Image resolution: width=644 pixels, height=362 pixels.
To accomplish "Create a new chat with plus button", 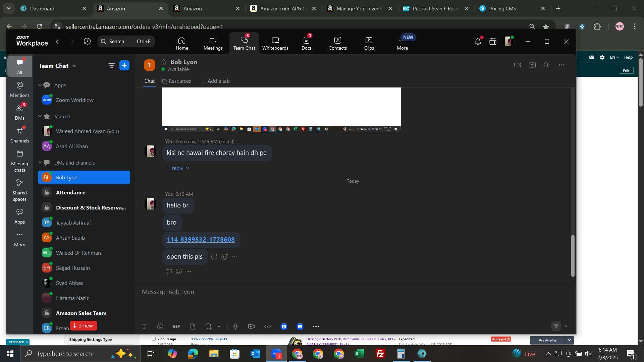I will pos(124,65).
